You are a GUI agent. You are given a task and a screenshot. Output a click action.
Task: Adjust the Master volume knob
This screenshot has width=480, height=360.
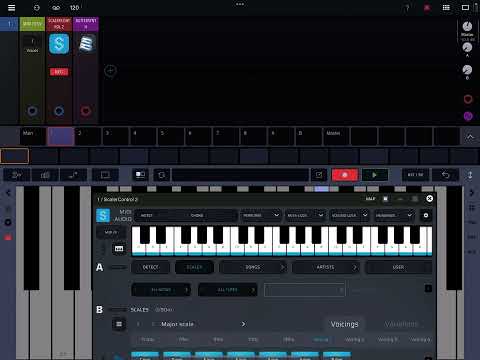point(467,26)
